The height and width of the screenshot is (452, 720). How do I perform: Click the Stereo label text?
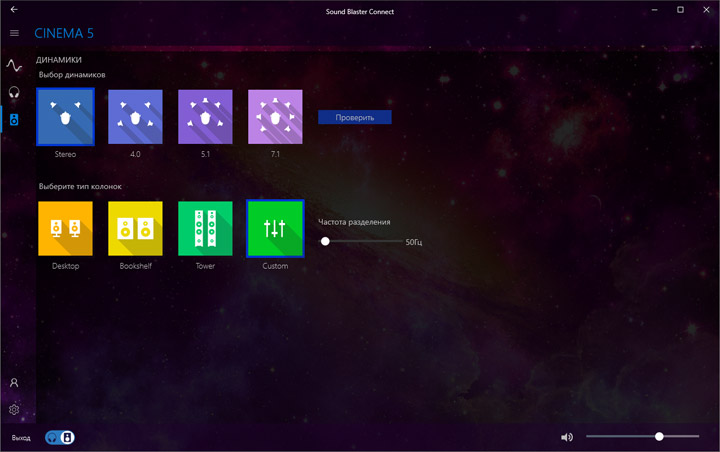tap(65, 154)
